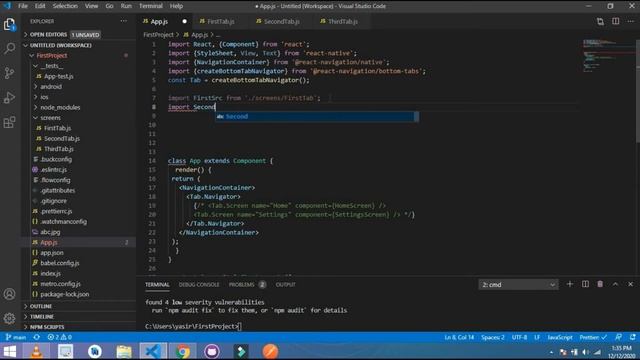Switch to the Problems panel tab
Image resolution: width=640 pixels, height=360 pixels.
tap(247, 284)
